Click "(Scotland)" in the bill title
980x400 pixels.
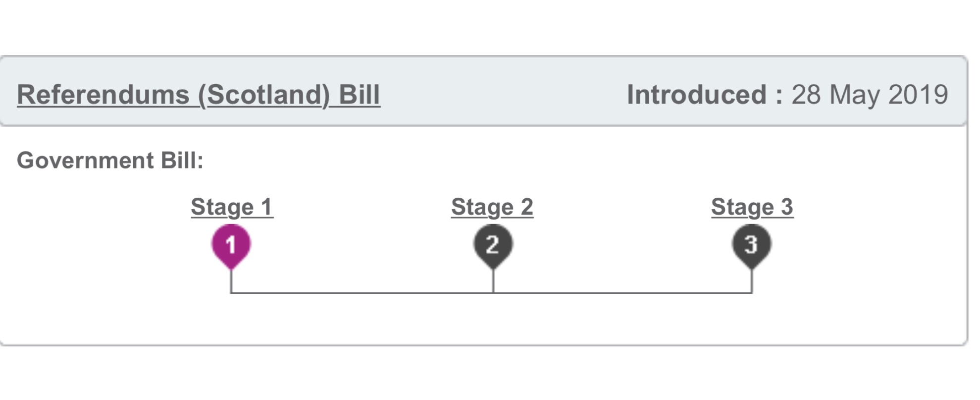(x=264, y=95)
